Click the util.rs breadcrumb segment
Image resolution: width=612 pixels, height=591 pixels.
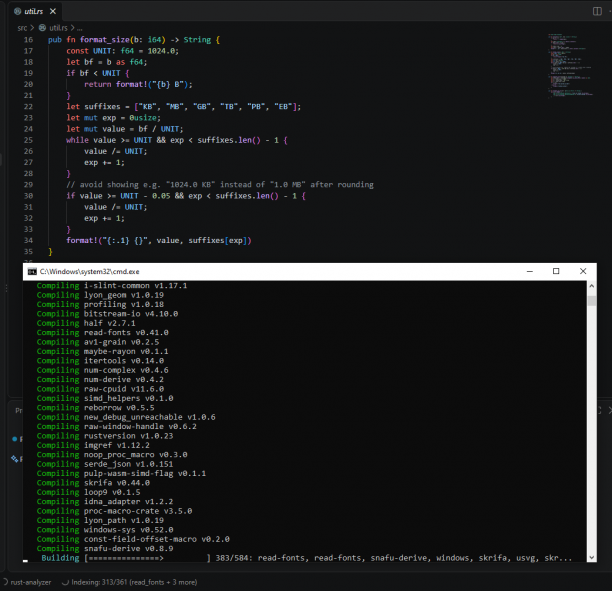coord(58,28)
